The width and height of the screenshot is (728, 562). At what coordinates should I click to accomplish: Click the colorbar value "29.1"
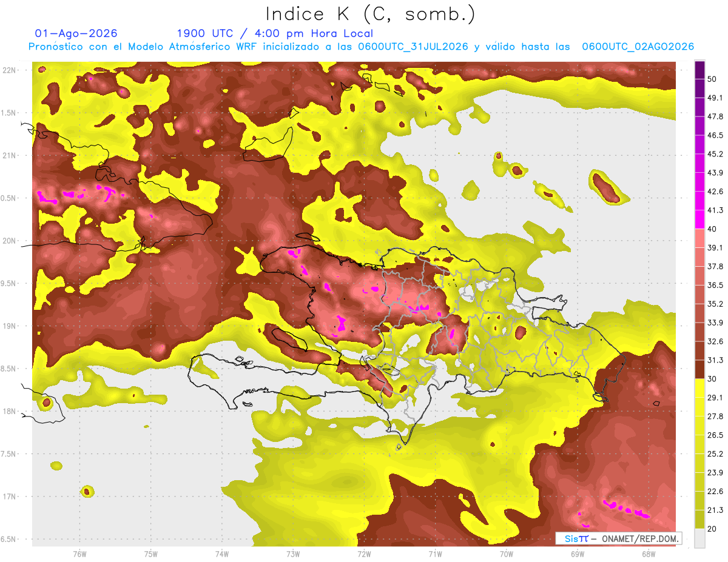pos(715,398)
